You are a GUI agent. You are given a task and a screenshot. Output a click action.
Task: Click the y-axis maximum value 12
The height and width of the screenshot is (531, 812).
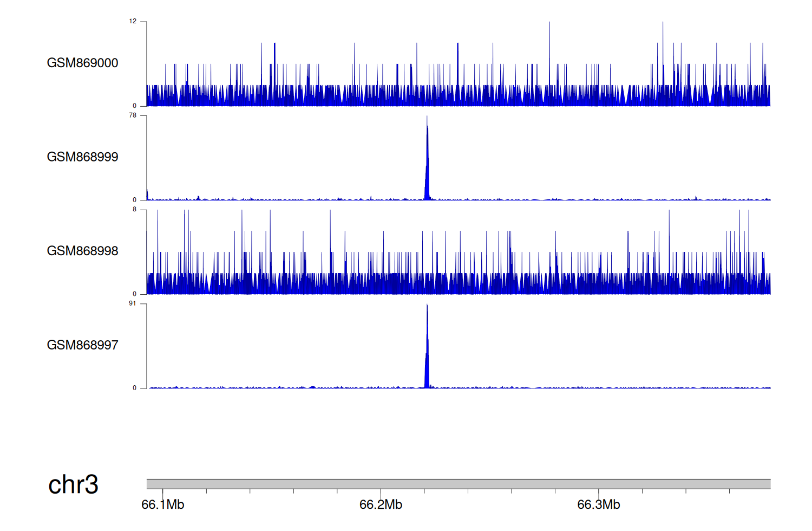coord(133,22)
